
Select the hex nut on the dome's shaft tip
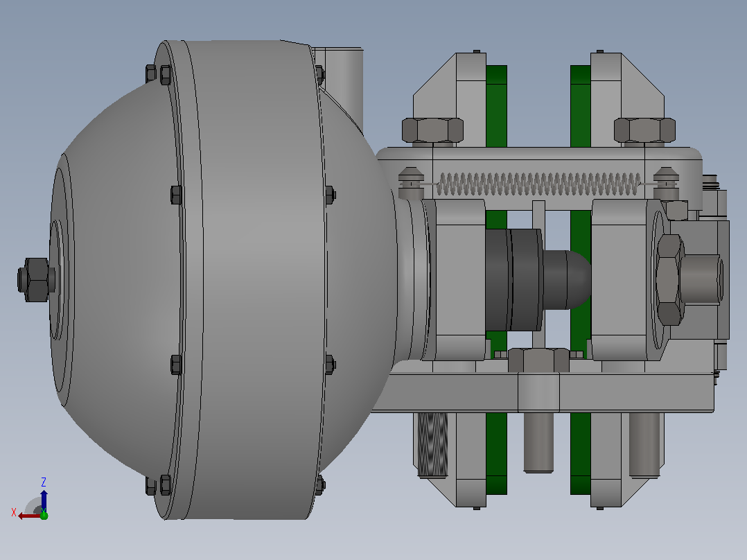tap(36, 280)
